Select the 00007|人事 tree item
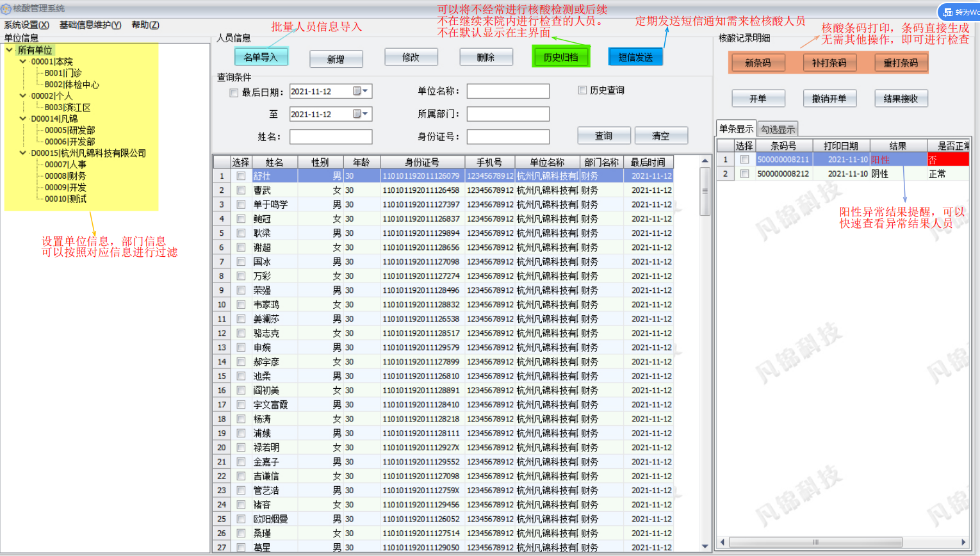 pos(65,165)
